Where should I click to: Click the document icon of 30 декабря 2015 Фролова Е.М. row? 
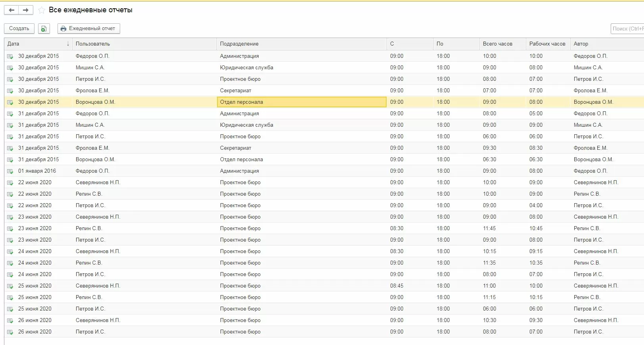tap(10, 91)
